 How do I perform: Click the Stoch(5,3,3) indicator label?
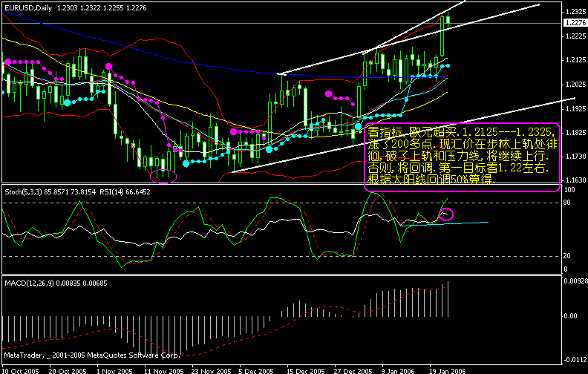tap(24, 192)
